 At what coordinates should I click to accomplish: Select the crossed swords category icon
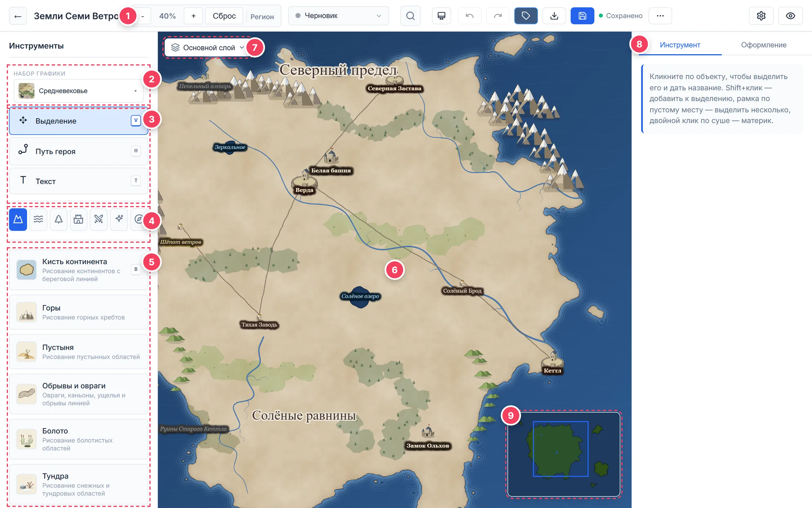coord(99,219)
